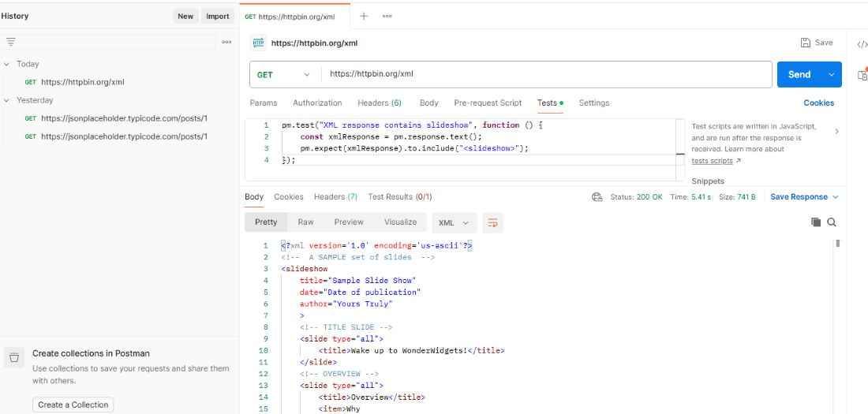Screen dimensions: 868x414
Task: Expand the Save Response dropdown
Action: point(836,197)
